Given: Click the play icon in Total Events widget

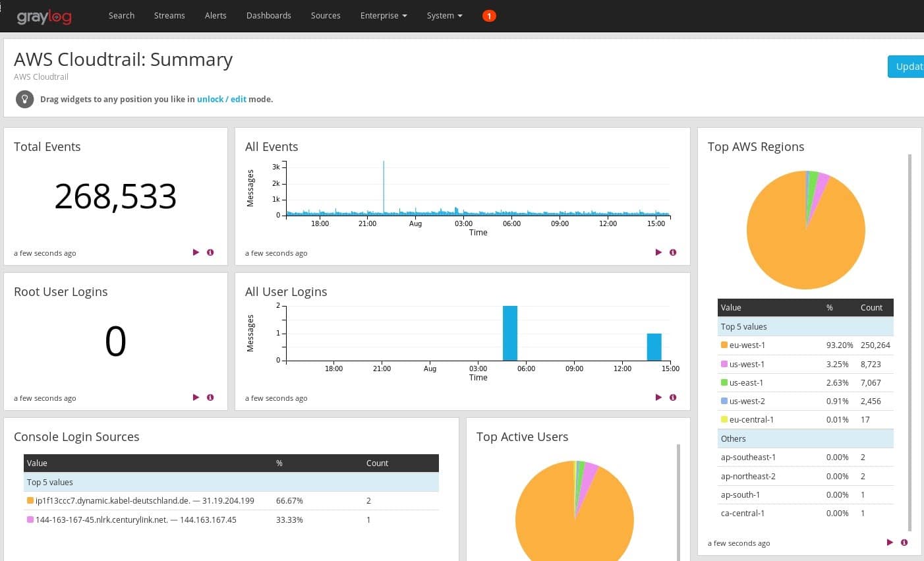Looking at the screenshot, I should 196,252.
